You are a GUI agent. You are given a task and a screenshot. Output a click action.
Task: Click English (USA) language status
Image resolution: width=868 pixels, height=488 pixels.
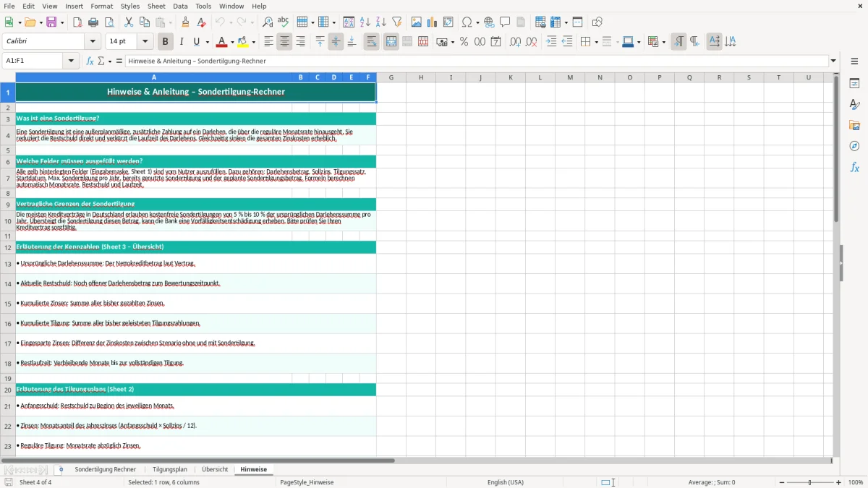[x=506, y=482]
